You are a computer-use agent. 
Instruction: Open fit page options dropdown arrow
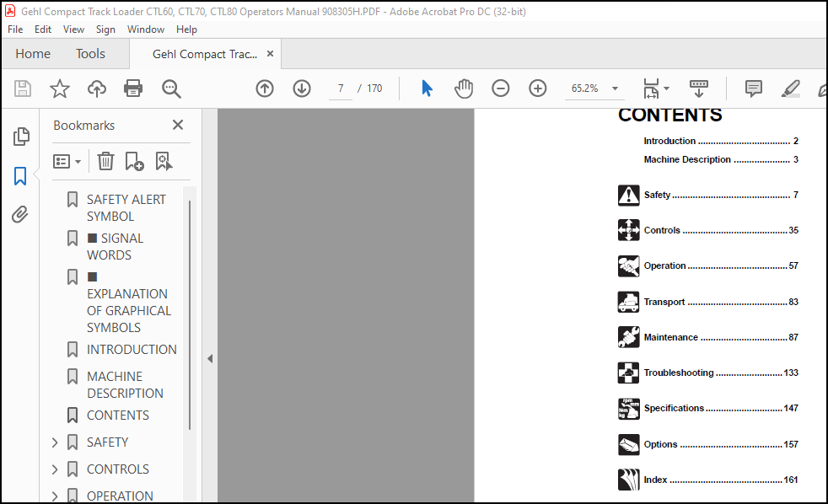[x=666, y=88]
